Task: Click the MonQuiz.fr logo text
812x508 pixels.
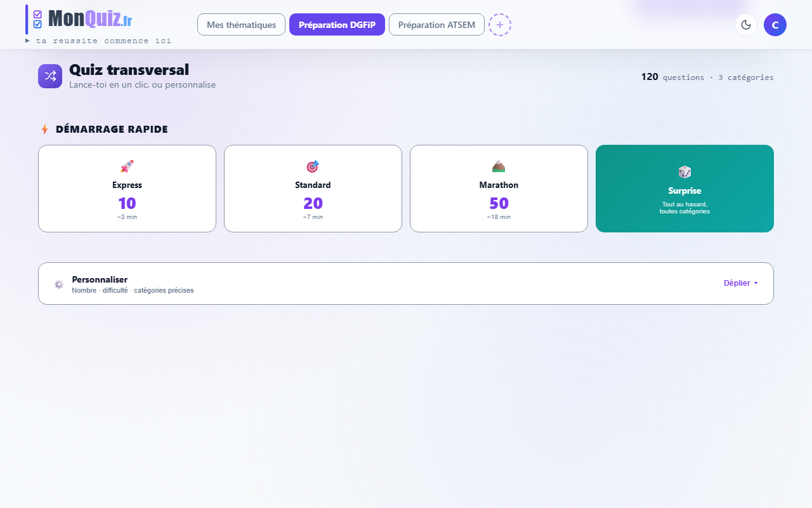Action: pos(90,19)
